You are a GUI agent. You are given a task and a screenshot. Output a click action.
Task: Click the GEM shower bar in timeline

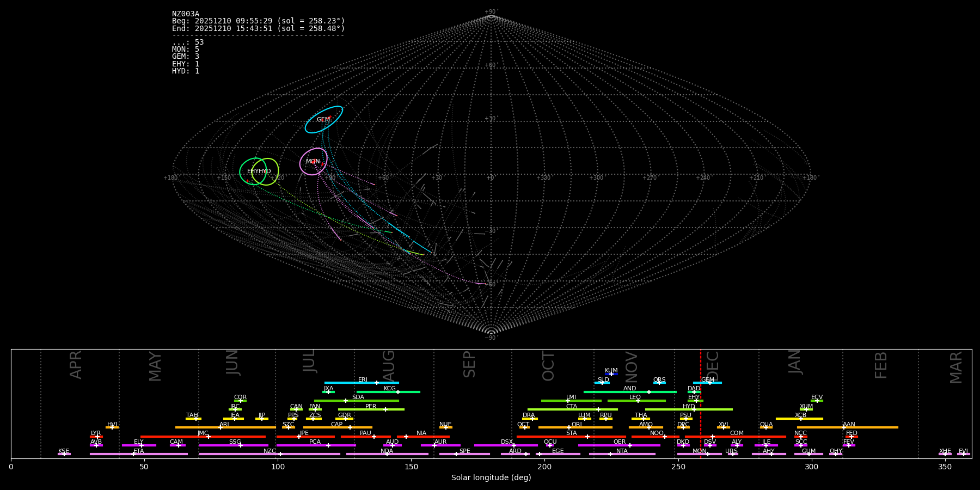(707, 383)
